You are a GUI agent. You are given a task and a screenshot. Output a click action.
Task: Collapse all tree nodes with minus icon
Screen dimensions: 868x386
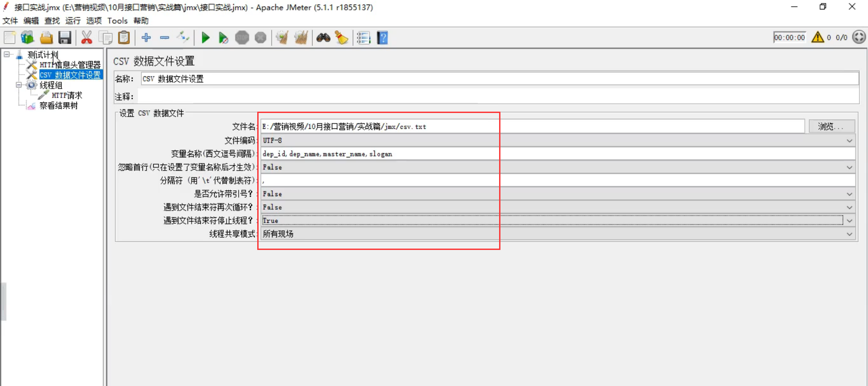[165, 38]
